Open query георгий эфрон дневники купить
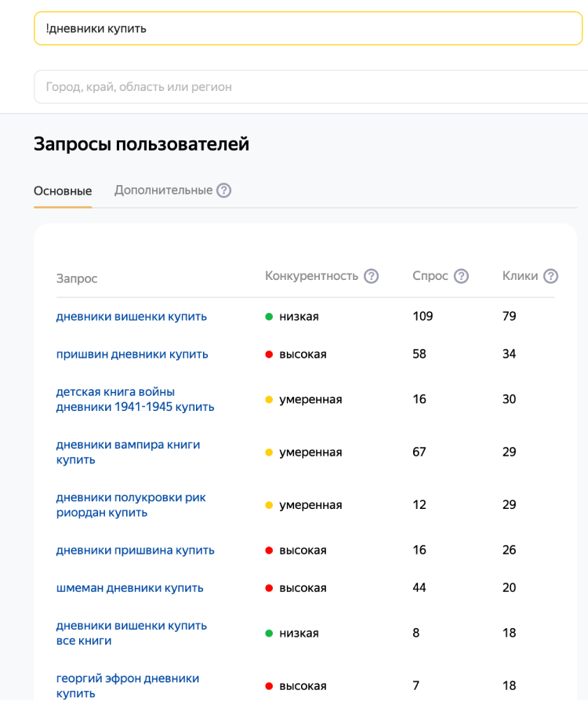Screen dimensions: 588x701 click(128, 685)
